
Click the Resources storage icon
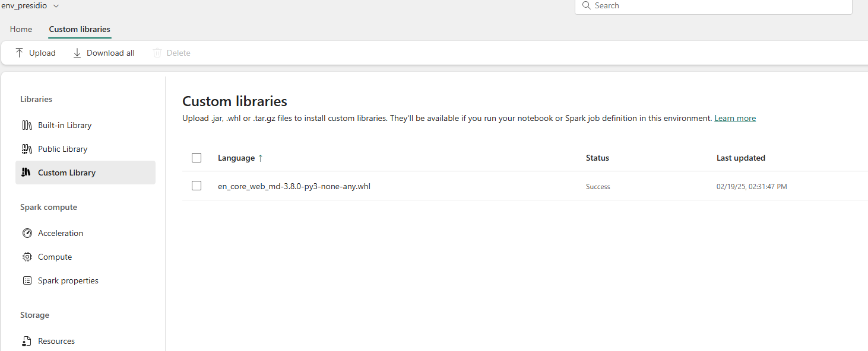(x=27, y=341)
